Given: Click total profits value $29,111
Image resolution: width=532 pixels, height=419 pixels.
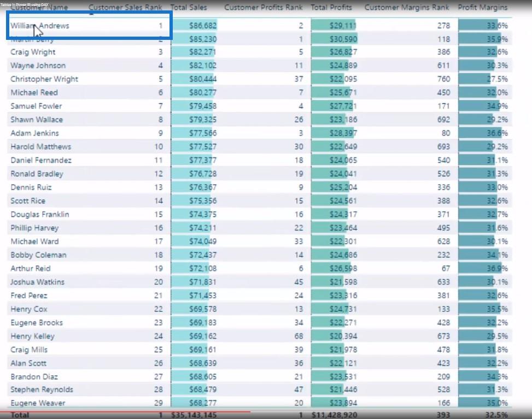Looking at the screenshot, I should (x=343, y=26).
